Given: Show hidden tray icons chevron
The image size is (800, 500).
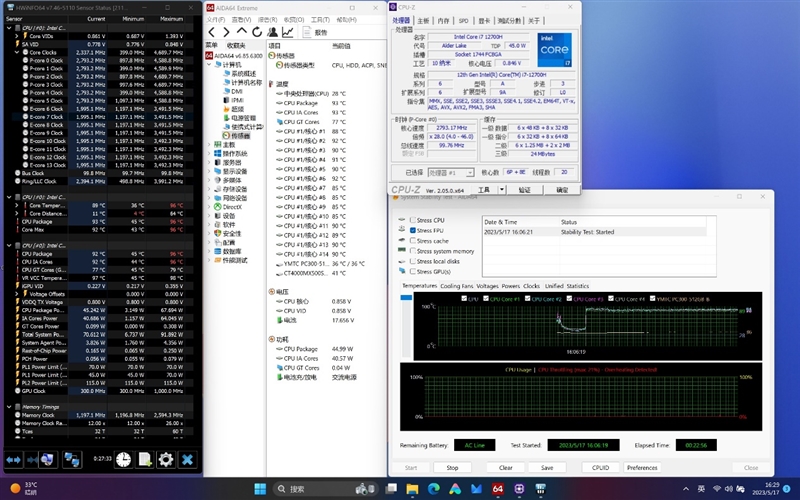Looking at the screenshot, I should coord(686,489).
